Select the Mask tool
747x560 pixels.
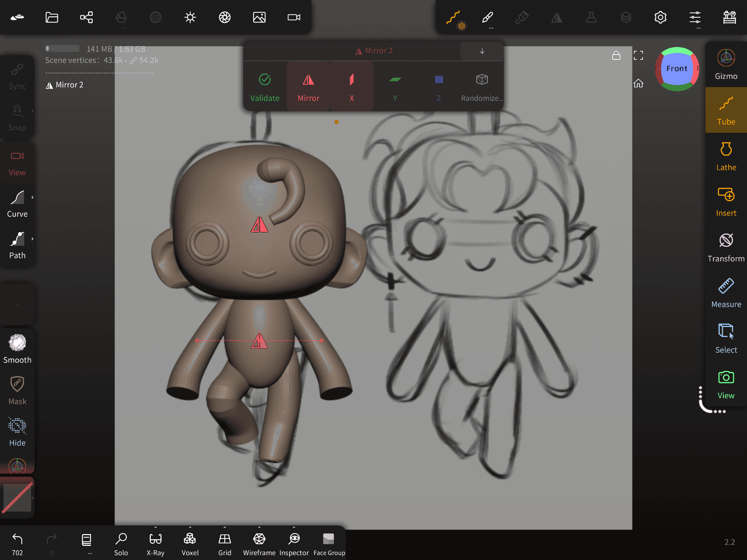coord(17,391)
